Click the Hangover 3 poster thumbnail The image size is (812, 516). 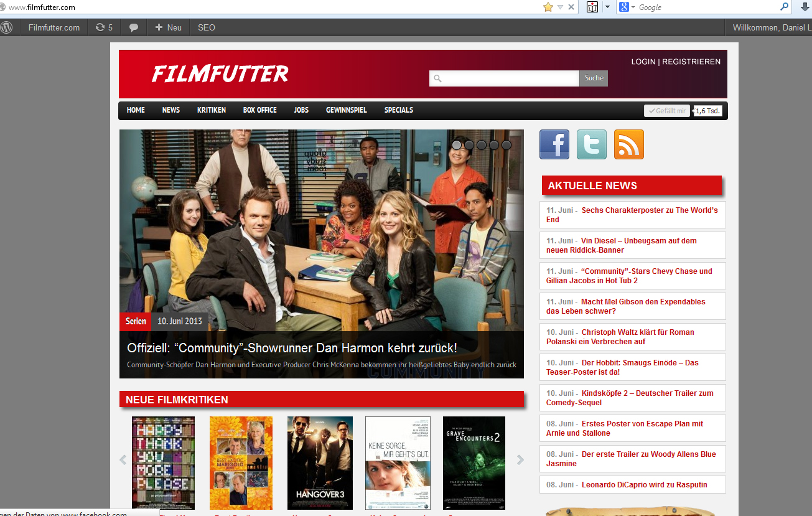tap(320, 462)
